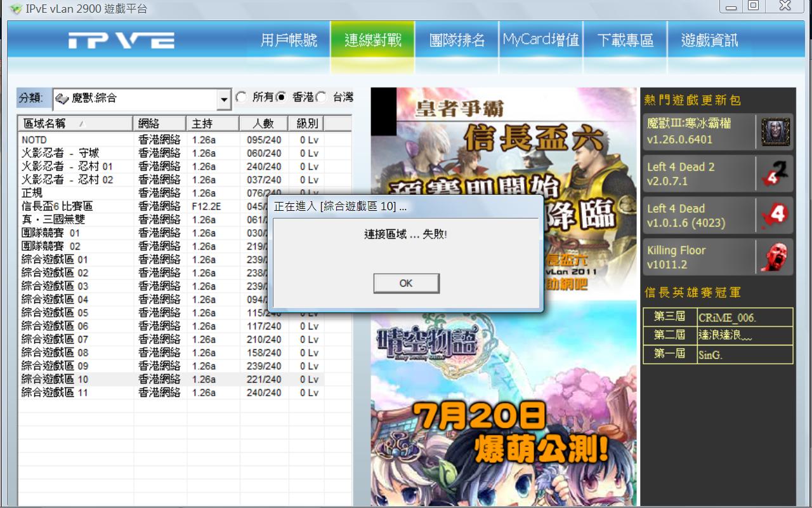Viewport: 812px width, 508px height.
Task: Click the IPvE app icon in title bar
Action: click(x=16, y=8)
